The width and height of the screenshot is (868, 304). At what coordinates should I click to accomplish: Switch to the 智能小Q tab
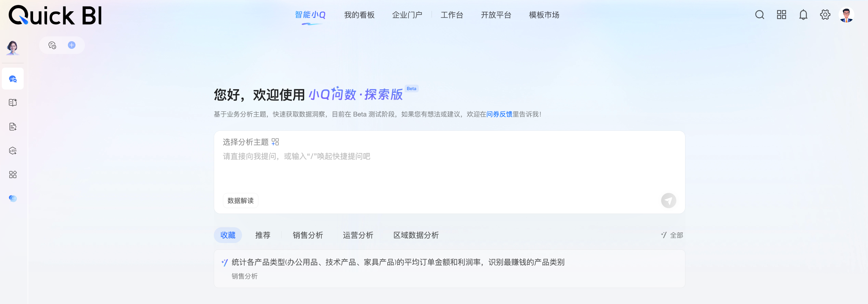310,15
